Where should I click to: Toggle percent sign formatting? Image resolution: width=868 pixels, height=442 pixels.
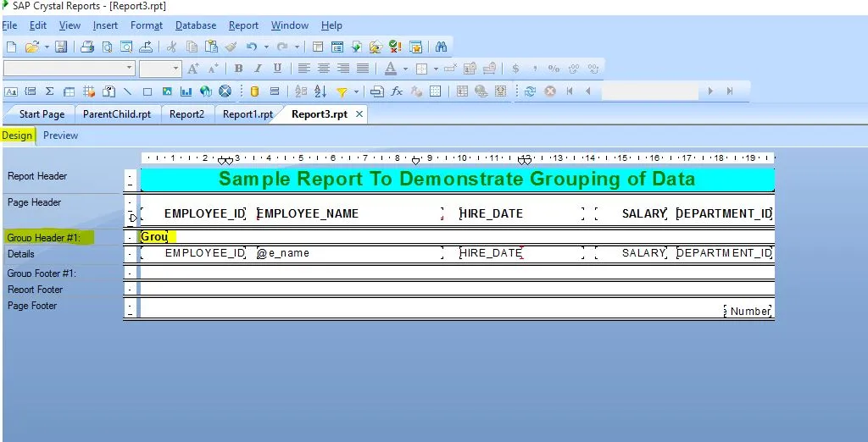pyautogui.click(x=554, y=69)
